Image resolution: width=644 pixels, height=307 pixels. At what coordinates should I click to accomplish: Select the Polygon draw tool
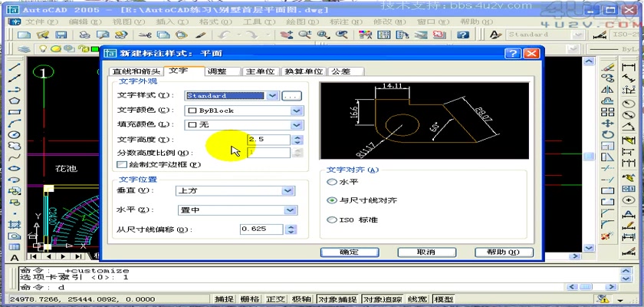[15, 101]
